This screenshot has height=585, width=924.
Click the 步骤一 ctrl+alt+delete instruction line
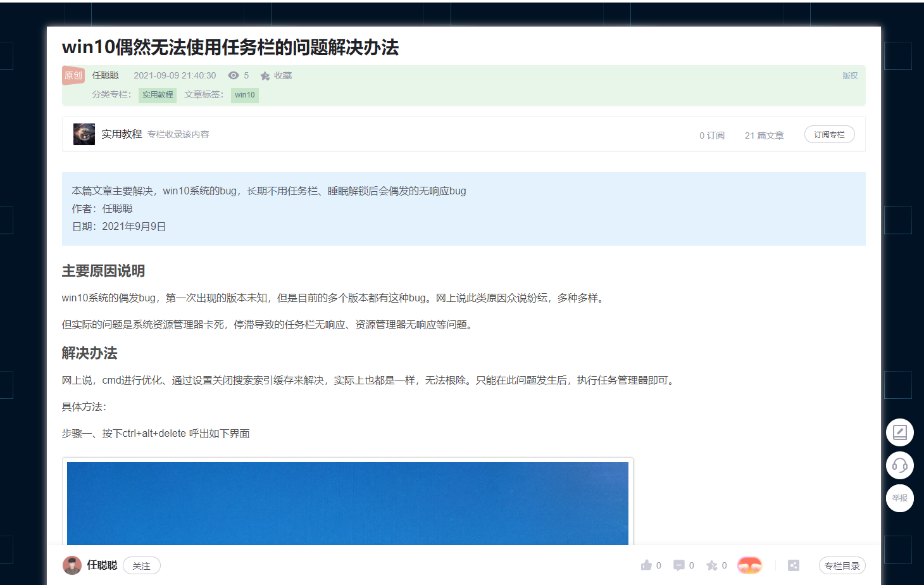coord(156,434)
